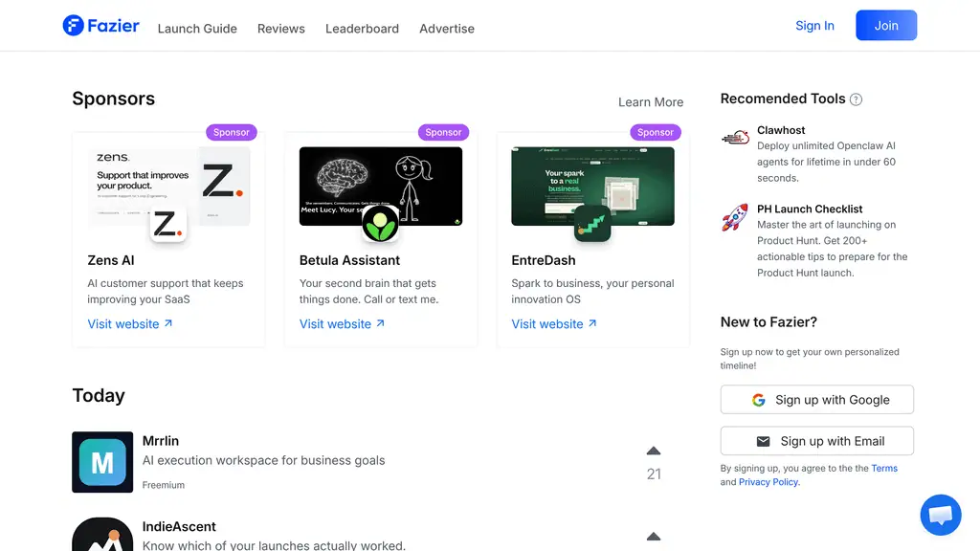Screen dimensions: 980x551
Task: Open the EntreDash preview image
Action: pyautogui.click(x=592, y=187)
